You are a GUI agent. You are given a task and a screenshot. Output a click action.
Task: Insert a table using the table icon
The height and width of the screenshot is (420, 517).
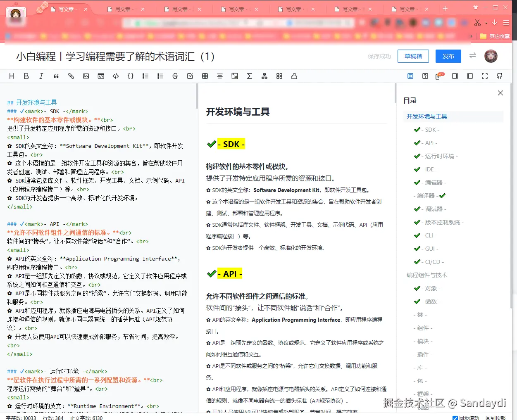click(x=205, y=76)
